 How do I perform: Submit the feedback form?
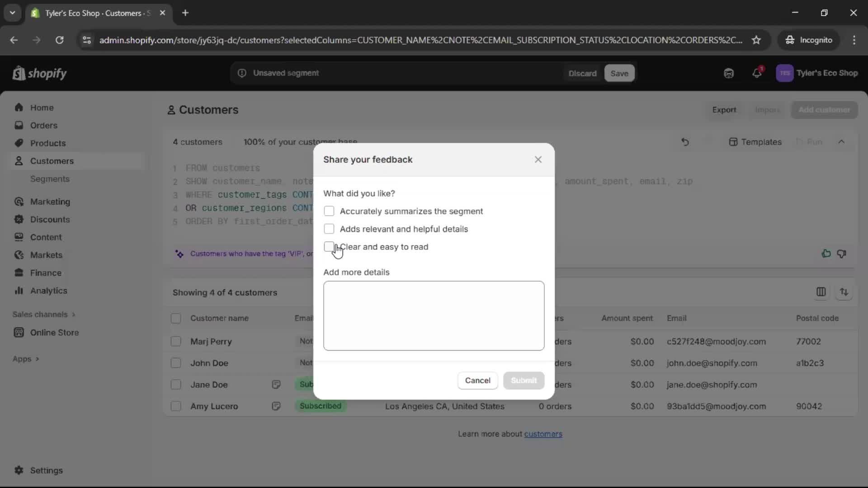pos(524,380)
